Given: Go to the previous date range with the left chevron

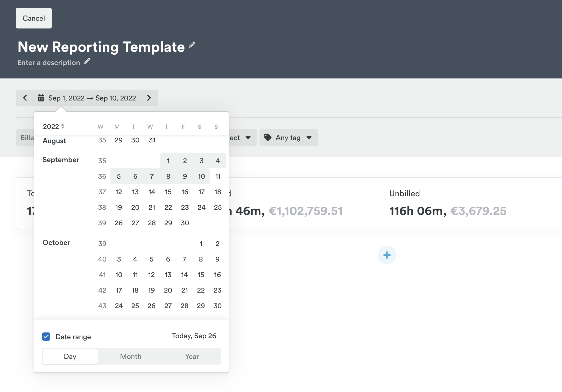Looking at the screenshot, I should tap(25, 98).
